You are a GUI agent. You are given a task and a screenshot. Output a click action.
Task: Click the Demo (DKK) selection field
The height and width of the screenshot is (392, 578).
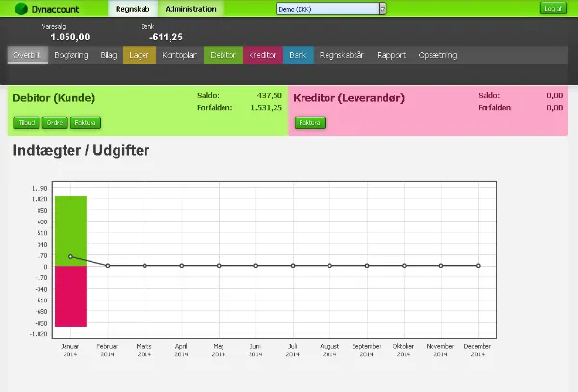(328, 9)
